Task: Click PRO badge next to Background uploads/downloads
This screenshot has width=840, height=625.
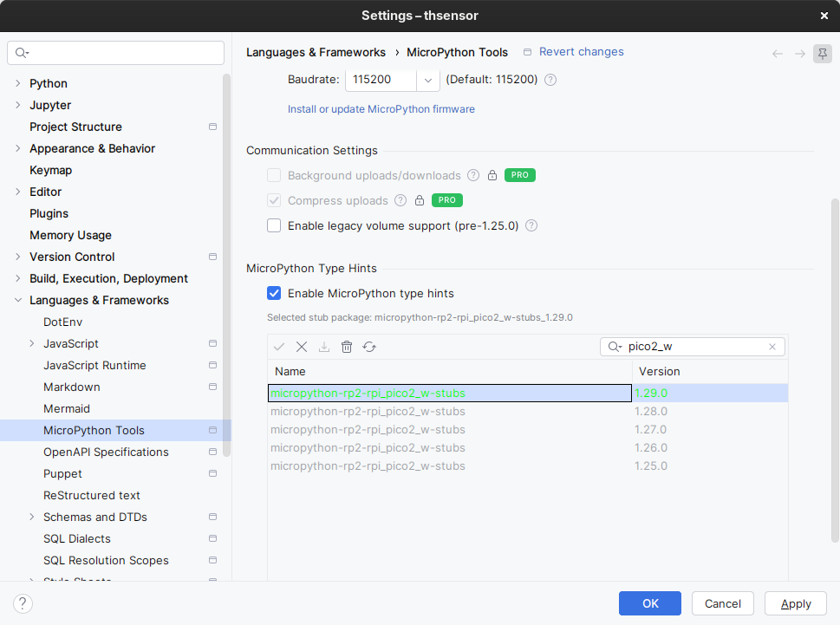Action: (519, 175)
